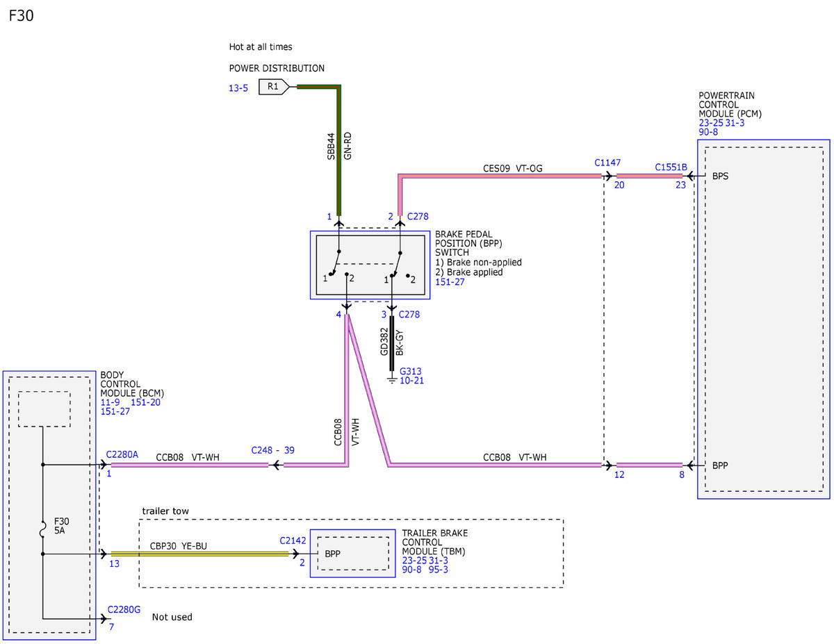
Task: Click connector label C1147
Action: point(607,163)
